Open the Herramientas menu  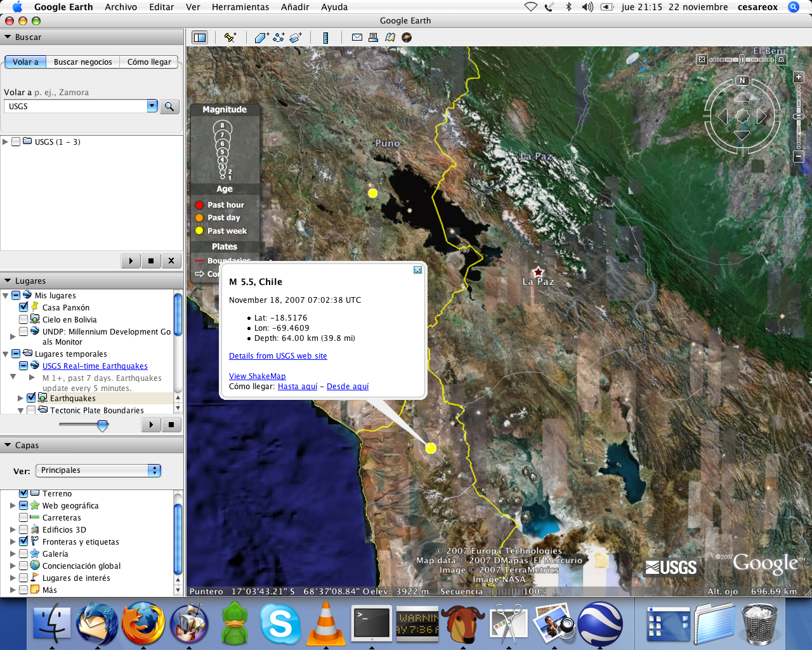pos(240,7)
